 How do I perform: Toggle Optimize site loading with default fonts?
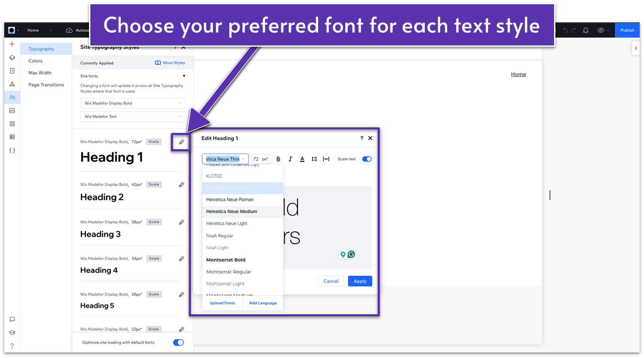tap(179, 343)
